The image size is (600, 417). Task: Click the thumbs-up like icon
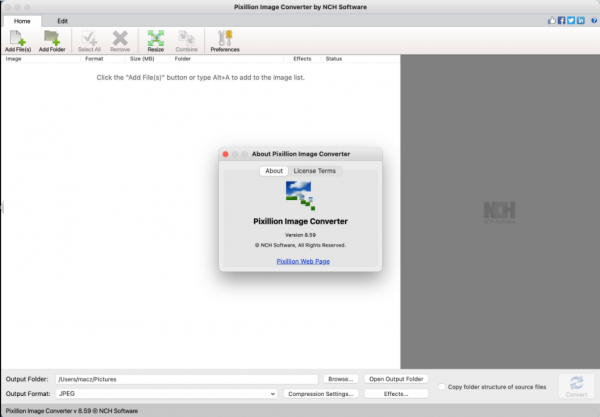tap(550, 20)
